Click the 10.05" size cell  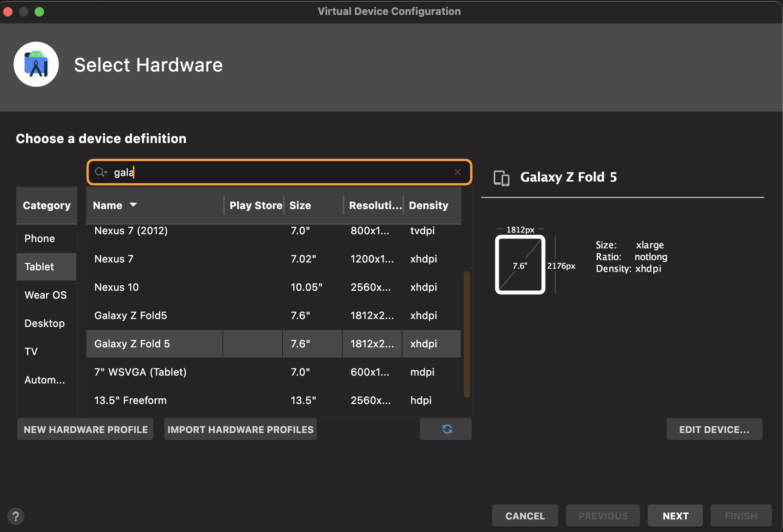[x=307, y=287]
